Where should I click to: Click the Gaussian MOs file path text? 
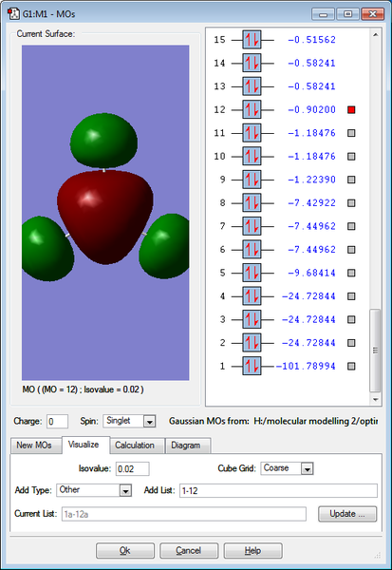(x=316, y=422)
